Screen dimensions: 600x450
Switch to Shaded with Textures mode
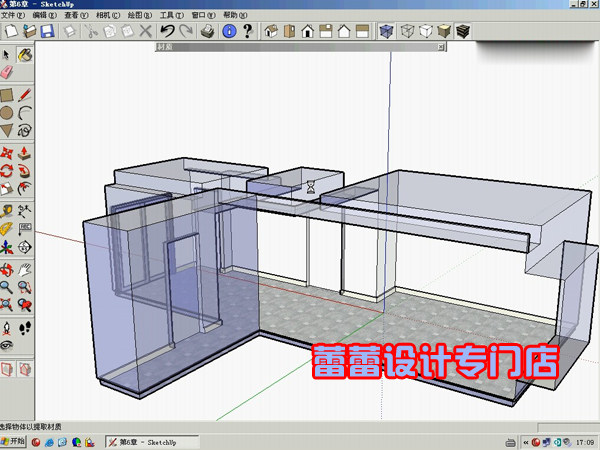pos(463,31)
